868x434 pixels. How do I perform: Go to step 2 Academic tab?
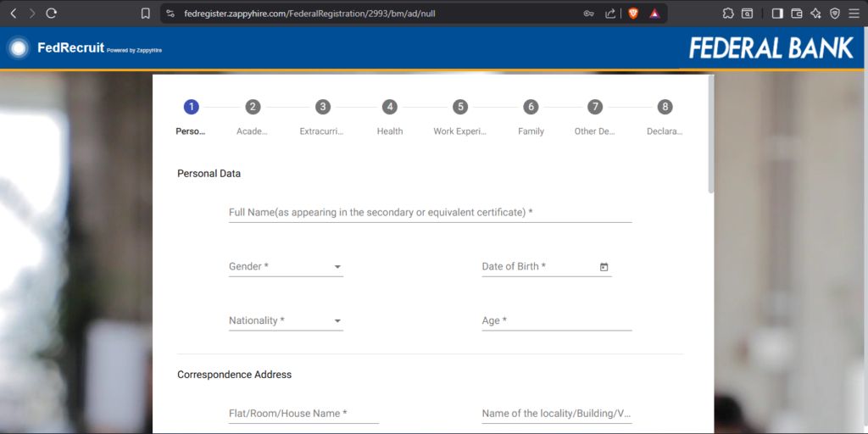(x=253, y=107)
